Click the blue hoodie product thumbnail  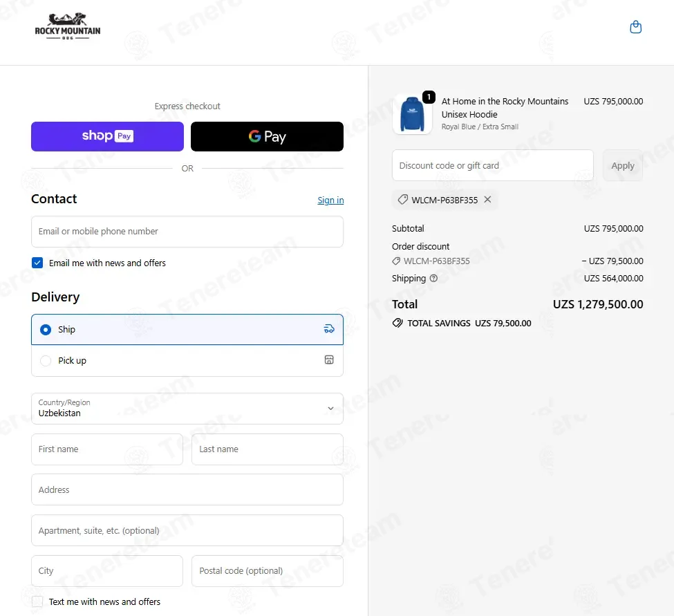[412, 114]
